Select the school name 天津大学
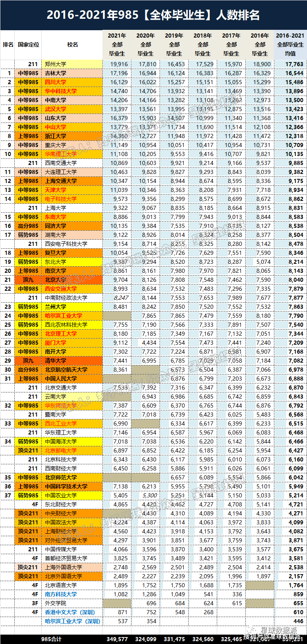307x644 pixels. pos(56,190)
